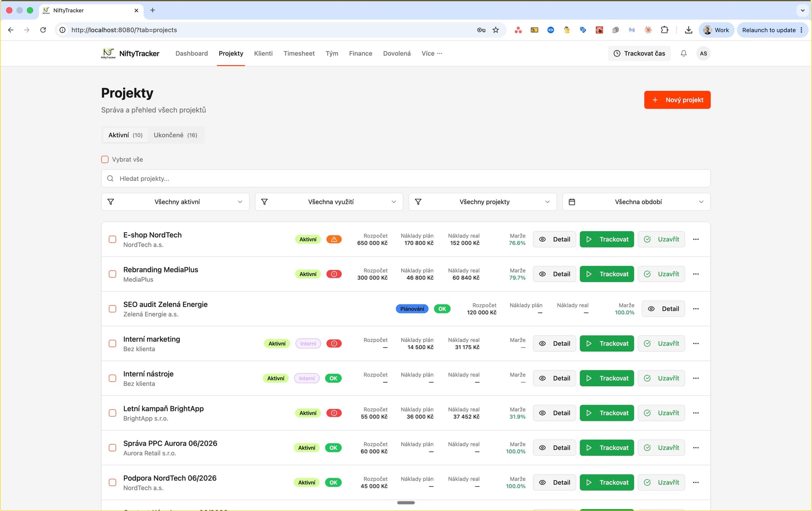Select the Interní marketing checkbox
This screenshot has width=812, height=511.
coord(113,344)
